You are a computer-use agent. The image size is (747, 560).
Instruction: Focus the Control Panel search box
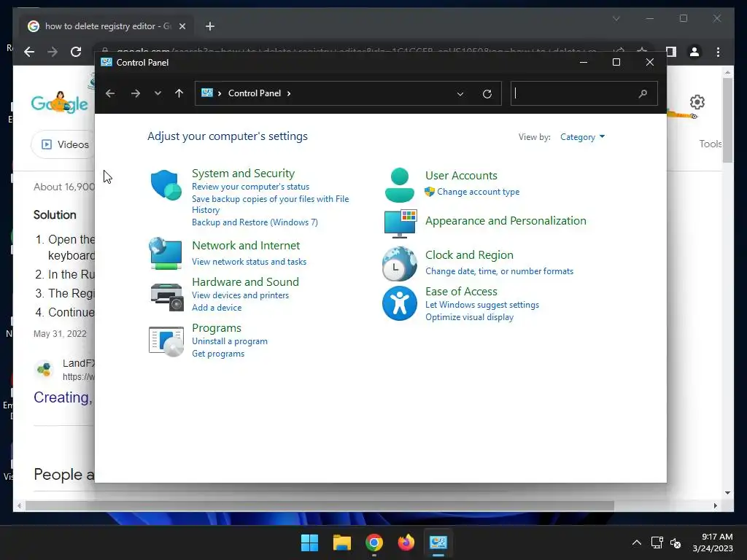(x=584, y=93)
